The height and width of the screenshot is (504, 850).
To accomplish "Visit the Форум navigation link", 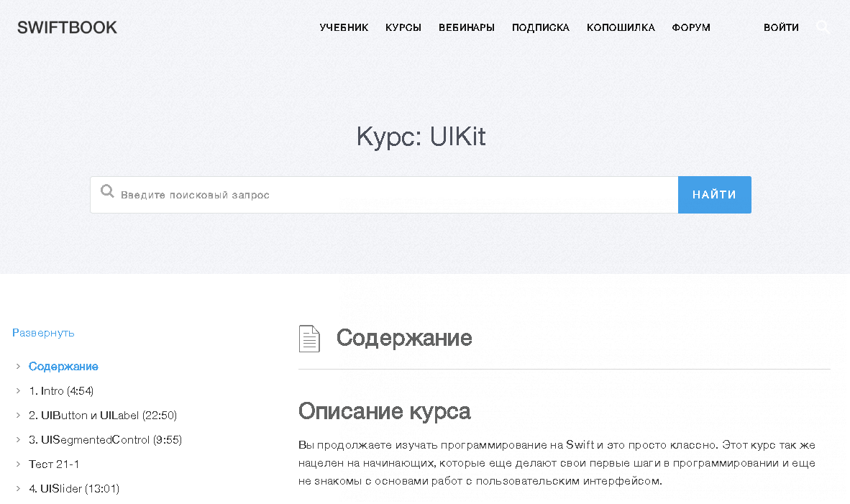I will tap(691, 28).
